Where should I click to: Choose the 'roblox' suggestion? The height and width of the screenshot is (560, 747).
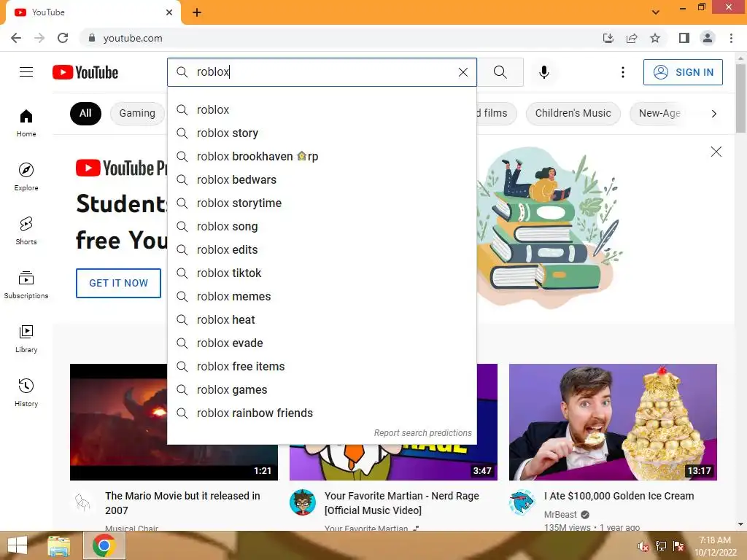[x=322, y=110]
